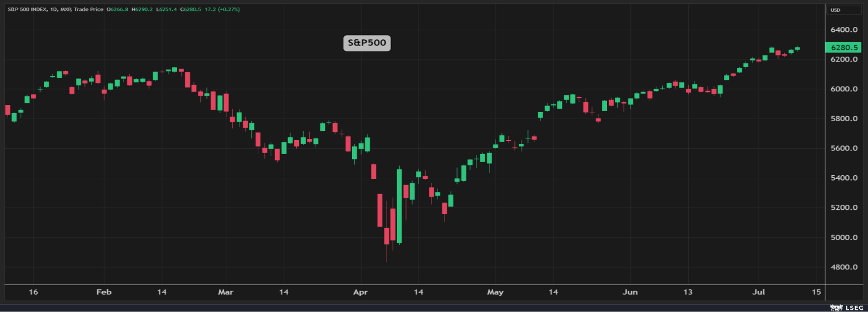
Task: Click the 13 date label after Jun
Action: tap(688, 292)
